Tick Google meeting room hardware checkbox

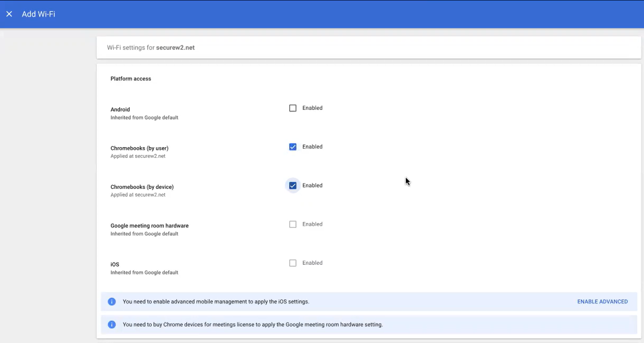293,224
